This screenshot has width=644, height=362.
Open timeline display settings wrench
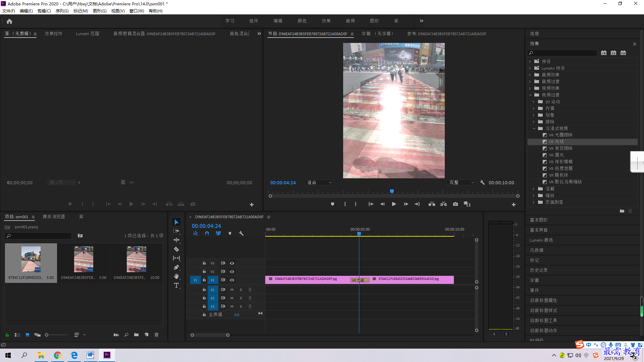(x=241, y=233)
